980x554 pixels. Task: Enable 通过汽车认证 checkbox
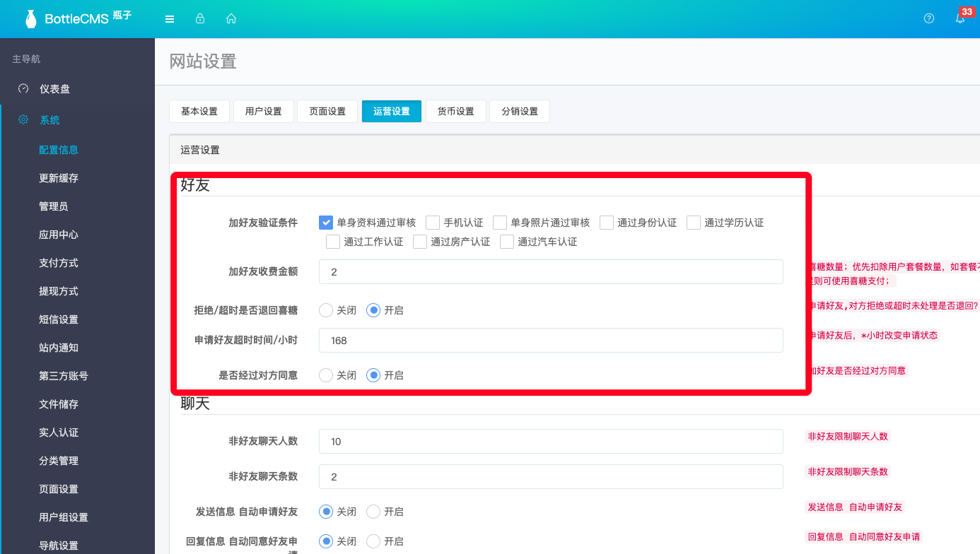pyautogui.click(x=507, y=242)
